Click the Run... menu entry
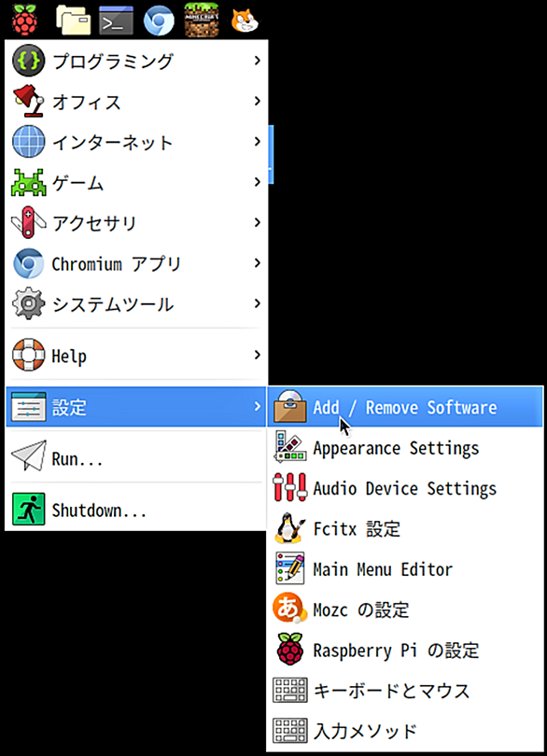This screenshot has width=547, height=756. click(136, 457)
